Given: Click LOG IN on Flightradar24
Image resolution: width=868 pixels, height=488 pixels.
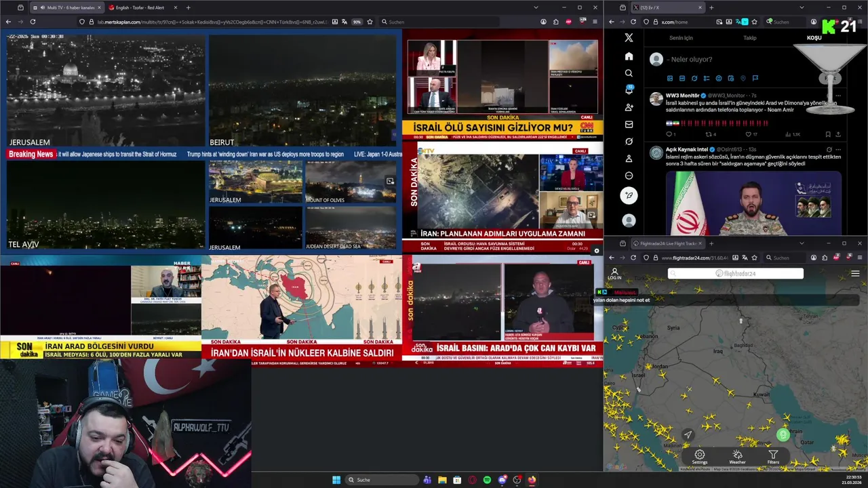Looking at the screenshot, I should 614,274.
